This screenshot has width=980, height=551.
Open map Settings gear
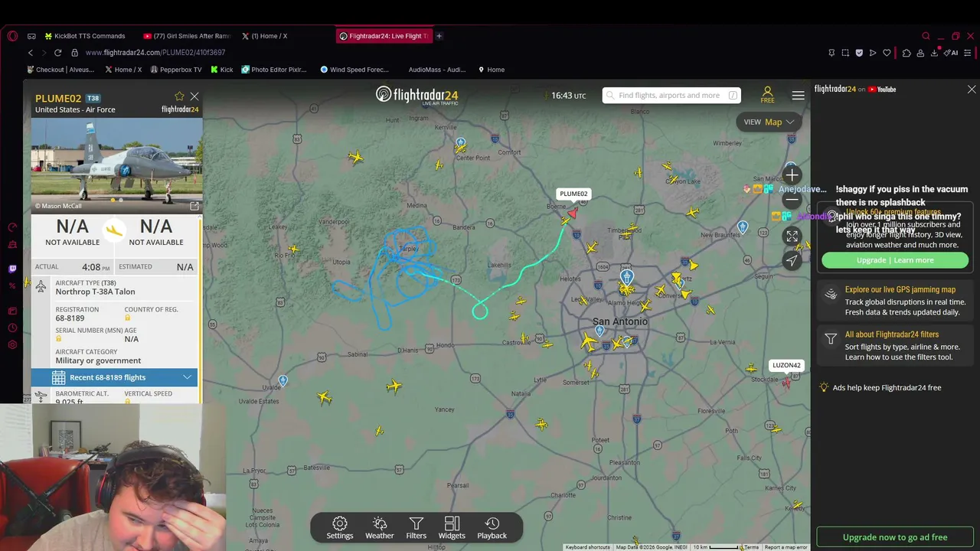[340, 527]
